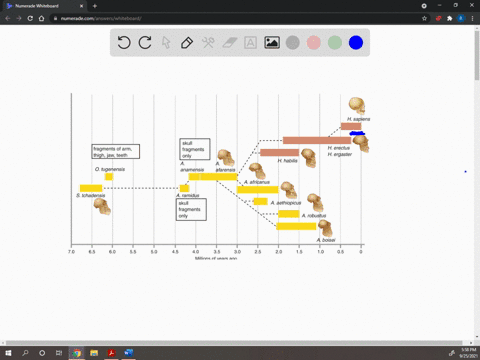480x360 pixels.
Task: Click the redo arrow in whiteboard toolbar
Action: 145,43
